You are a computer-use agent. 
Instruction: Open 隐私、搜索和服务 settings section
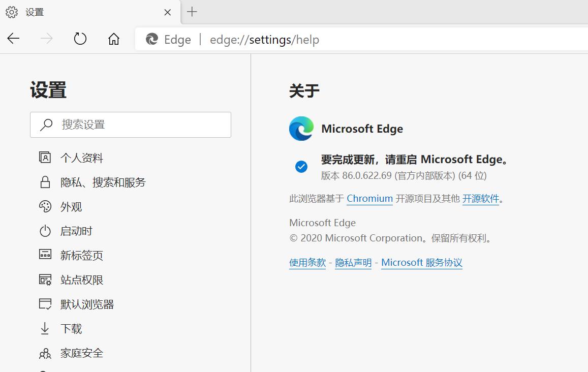coord(103,182)
